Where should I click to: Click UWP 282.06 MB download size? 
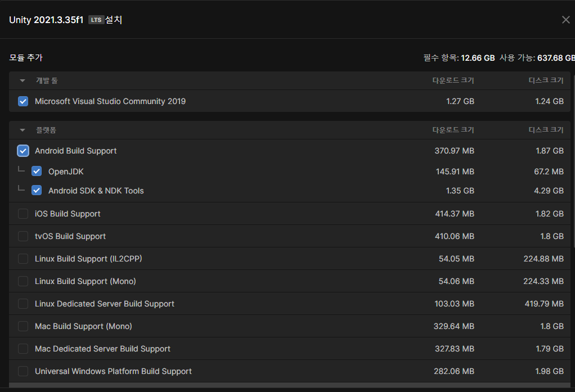tap(455, 371)
